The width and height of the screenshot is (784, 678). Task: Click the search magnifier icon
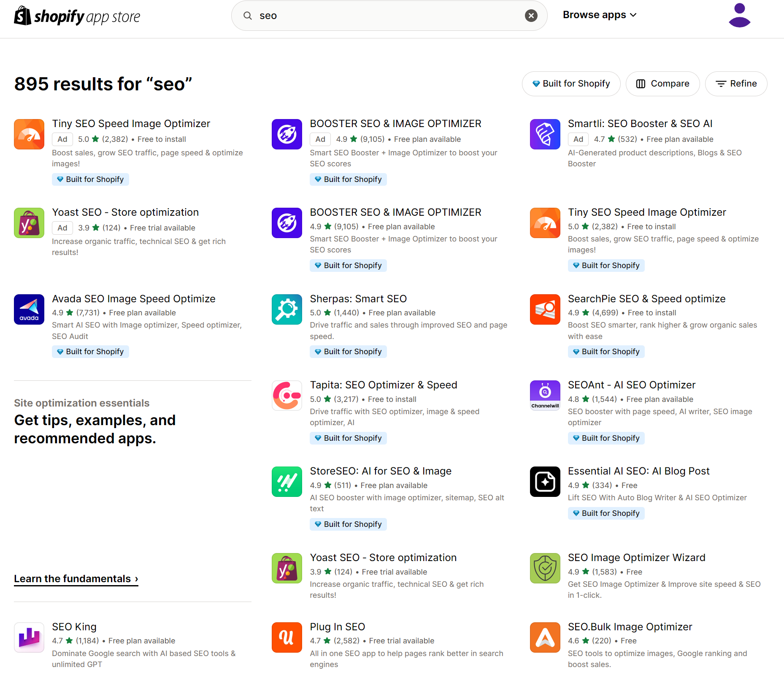[248, 16]
